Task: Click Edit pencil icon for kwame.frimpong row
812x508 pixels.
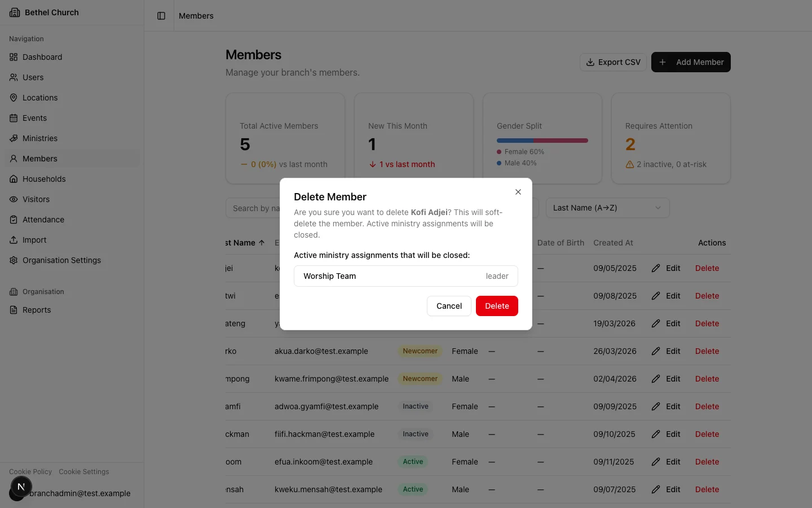Action: coord(656,379)
